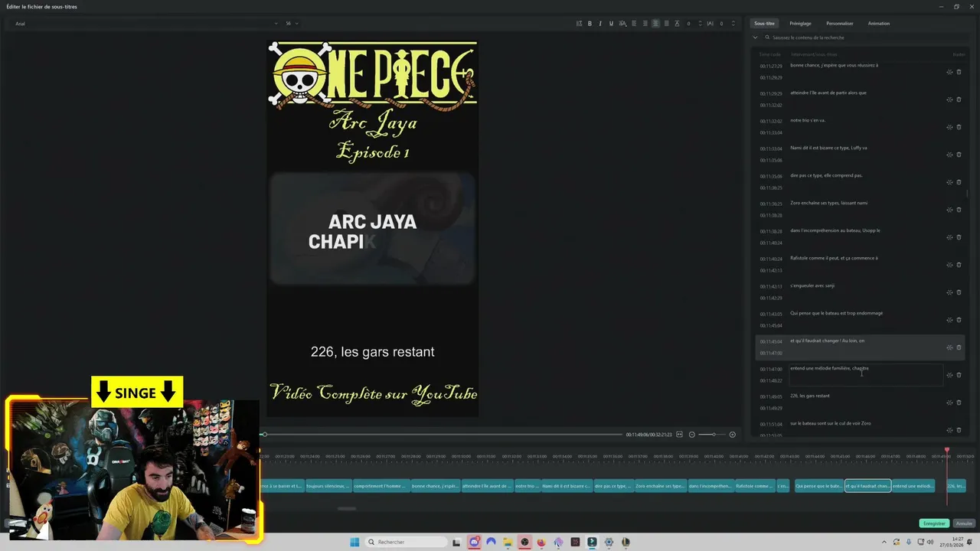Save with the Enregistrer button

(934, 523)
